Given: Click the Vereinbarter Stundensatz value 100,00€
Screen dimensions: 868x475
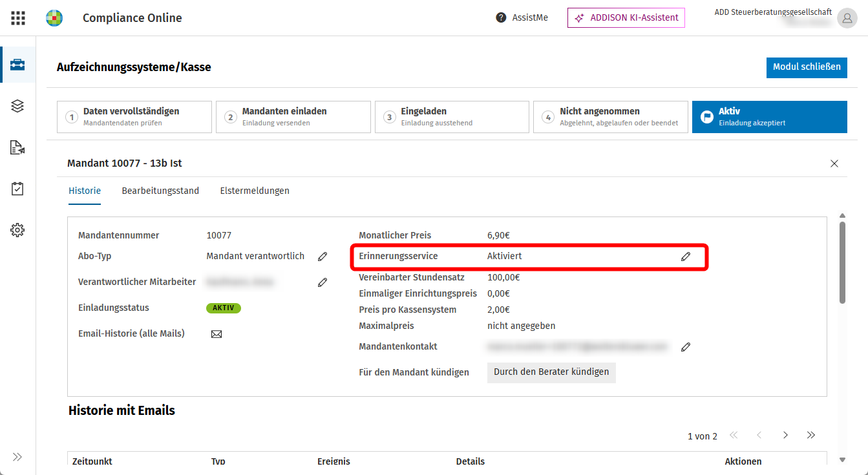Looking at the screenshot, I should coord(503,277).
